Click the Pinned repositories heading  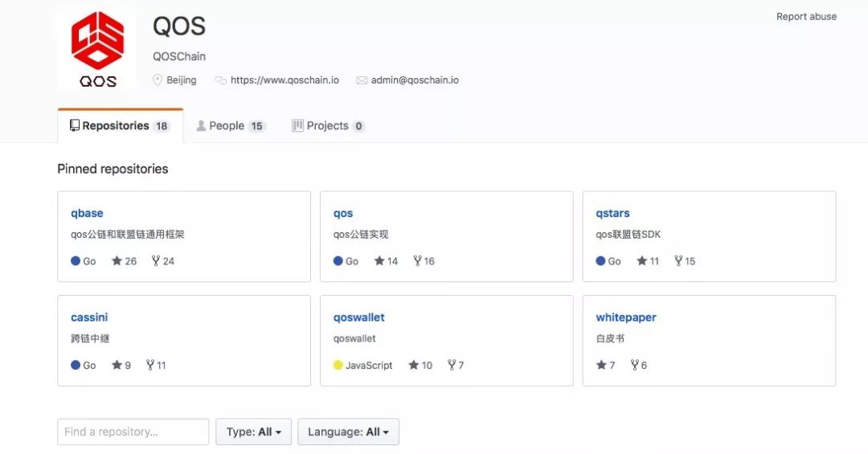tap(113, 169)
